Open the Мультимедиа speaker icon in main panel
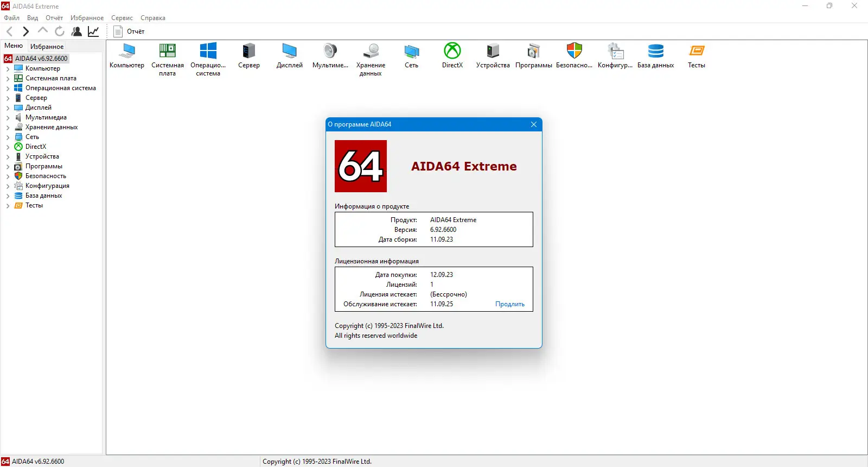This screenshot has height=467, width=868. 330,55
